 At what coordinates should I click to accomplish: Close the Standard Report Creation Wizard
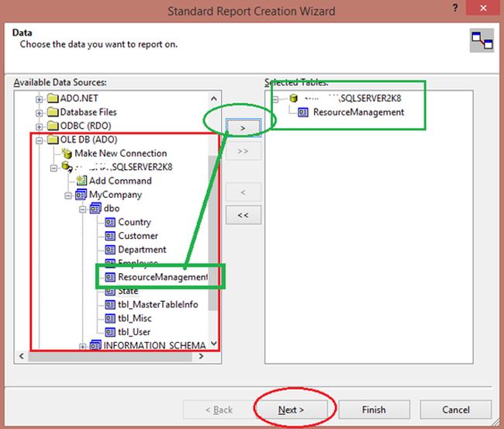(483, 8)
